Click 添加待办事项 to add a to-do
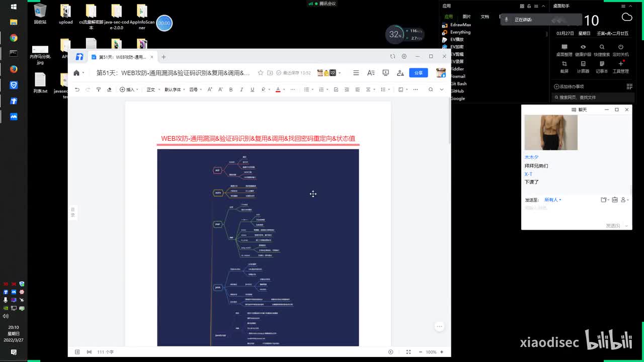 pos(569,86)
